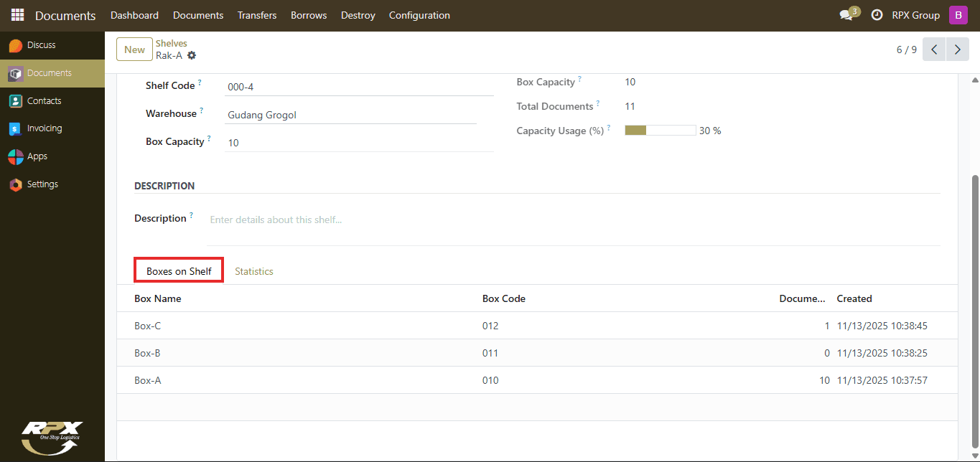The height and width of the screenshot is (462, 980).
Task: Go to the previous record arrow
Action: point(934,49)
